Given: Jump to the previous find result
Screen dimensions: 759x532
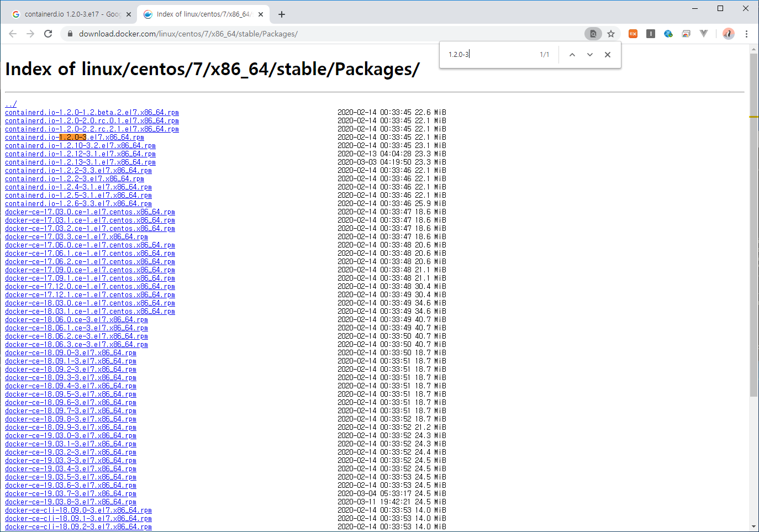Looking at the screenshot, I should (x=572, y=55).
